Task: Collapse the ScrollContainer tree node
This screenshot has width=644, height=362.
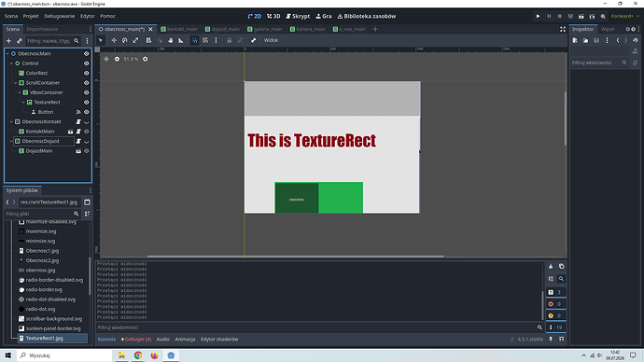Action: pos(16,83)
